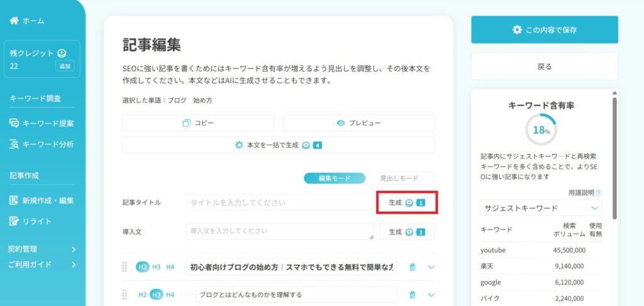
Task: Click the バイク keyword row
Action: (x=541, y=298)
